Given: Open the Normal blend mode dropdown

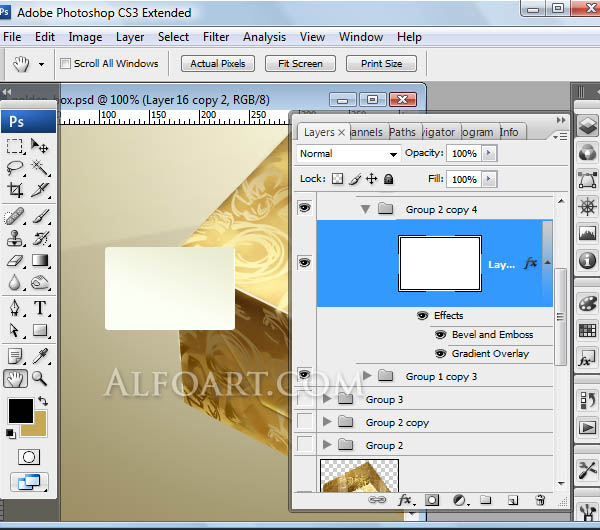Looking at the screenshot, I should pyautogui.click(x=348, y=154).
